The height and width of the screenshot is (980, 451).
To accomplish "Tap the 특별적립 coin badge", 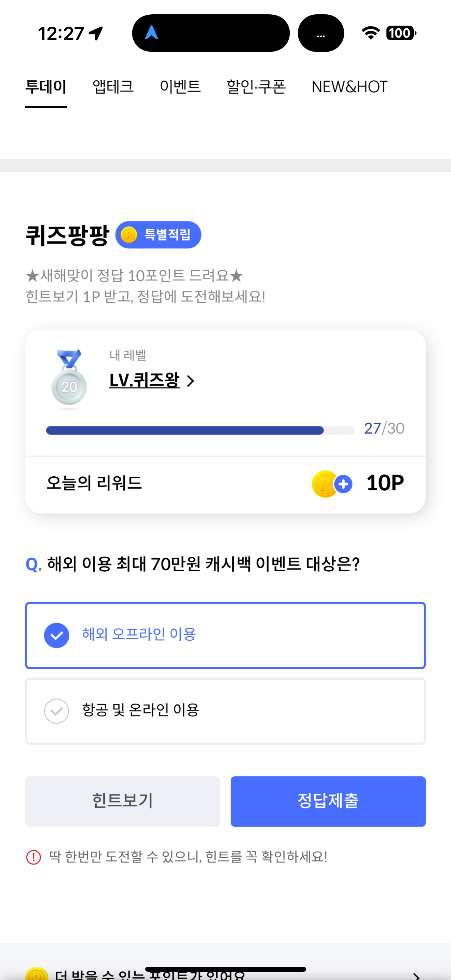I will [158, 235].
